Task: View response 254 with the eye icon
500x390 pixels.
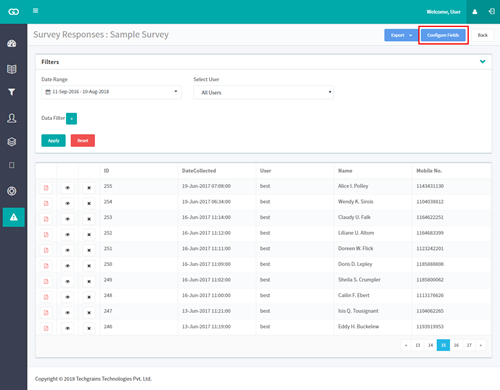Action: pos(67,203)
